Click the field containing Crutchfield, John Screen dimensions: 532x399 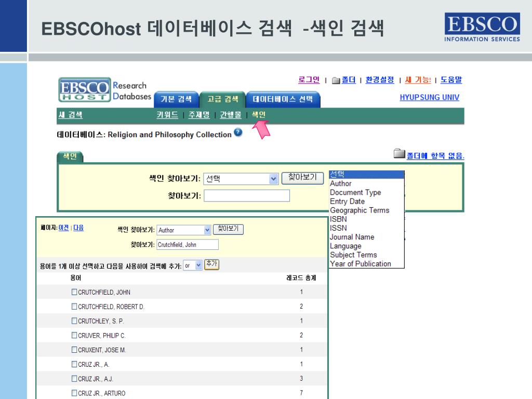[187, 245]
